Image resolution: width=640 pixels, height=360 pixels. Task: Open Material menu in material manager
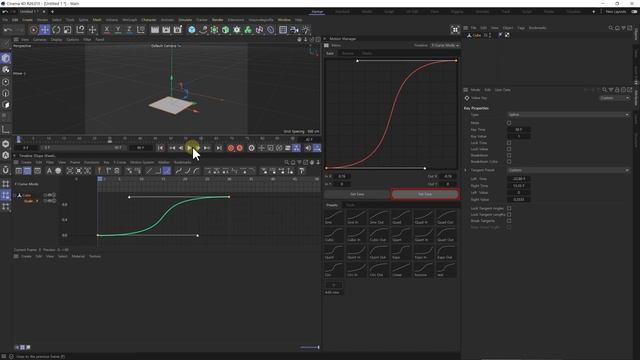click(78, 256)
